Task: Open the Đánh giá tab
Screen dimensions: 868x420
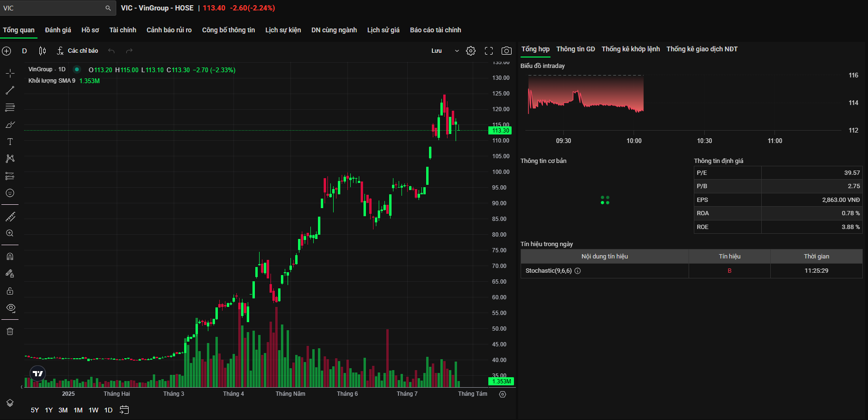Action: (58, 30)
